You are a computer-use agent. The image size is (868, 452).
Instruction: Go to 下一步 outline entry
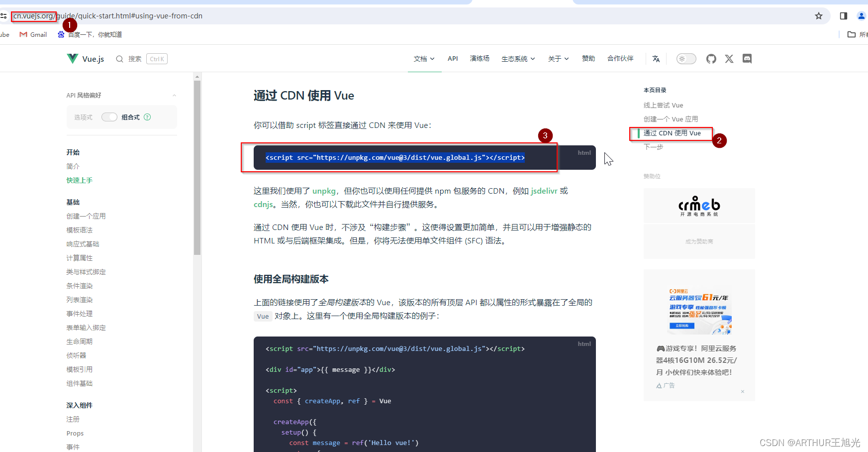(653, 147)
